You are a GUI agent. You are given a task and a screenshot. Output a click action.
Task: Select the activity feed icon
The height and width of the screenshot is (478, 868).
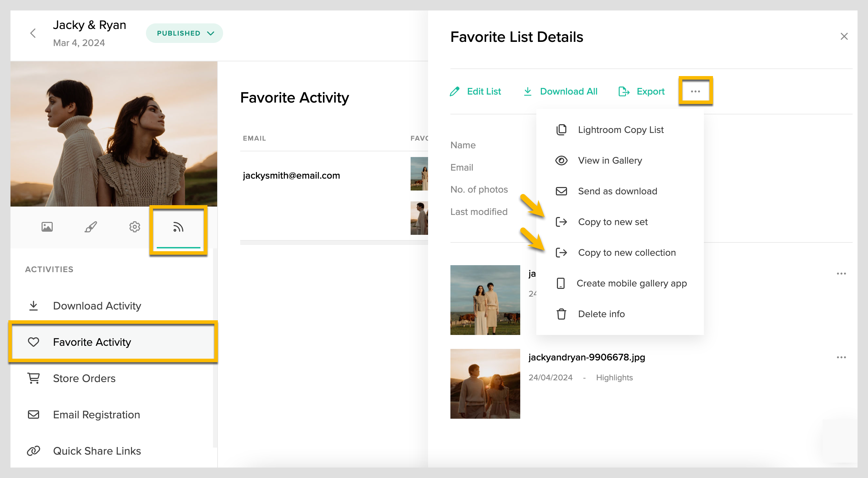click(x=178, y=227)
